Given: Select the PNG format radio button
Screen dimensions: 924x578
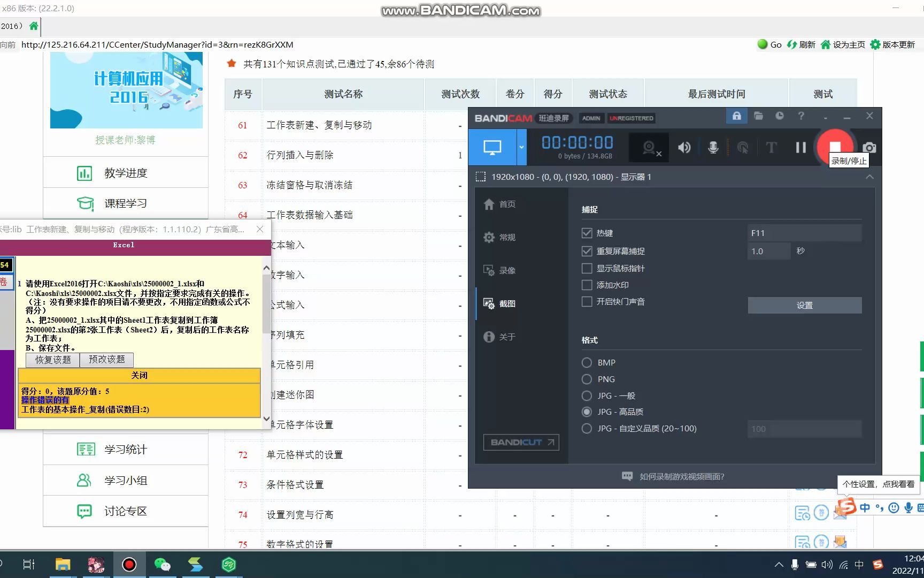Looking at the screenshot, I should 587,379.
